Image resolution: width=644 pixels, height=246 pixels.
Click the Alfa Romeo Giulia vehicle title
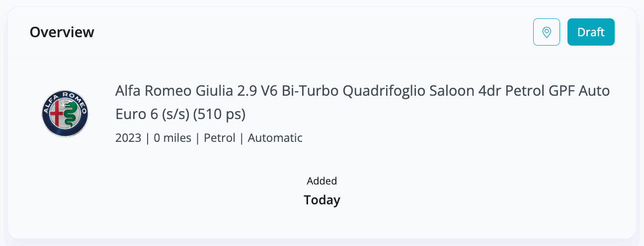(363, 103)
